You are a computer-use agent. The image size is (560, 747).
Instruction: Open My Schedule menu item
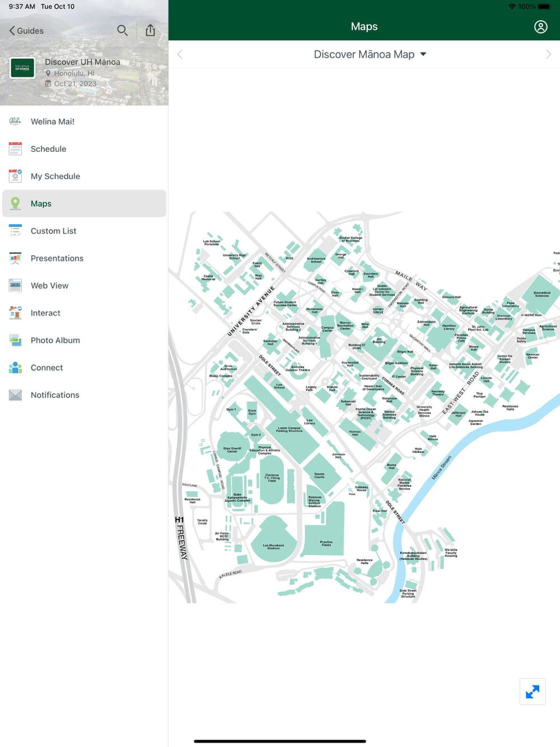(x=84, y=176)
